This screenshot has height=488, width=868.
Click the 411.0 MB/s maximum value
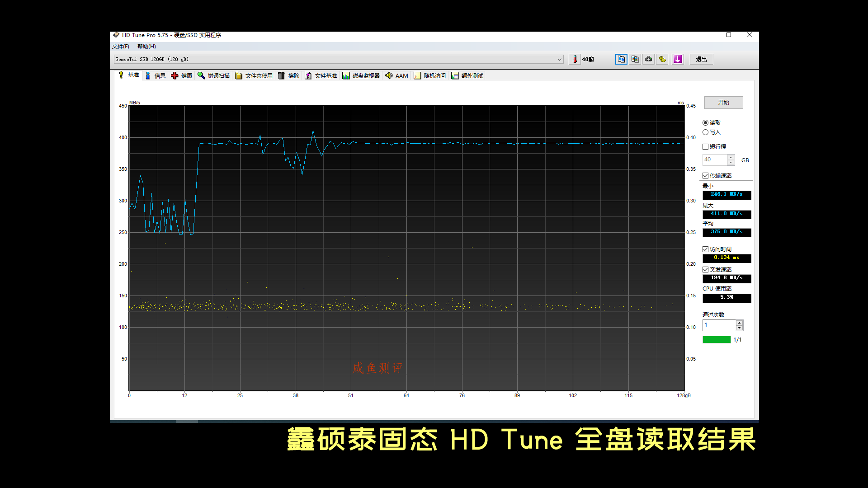[x=727, y=214]
